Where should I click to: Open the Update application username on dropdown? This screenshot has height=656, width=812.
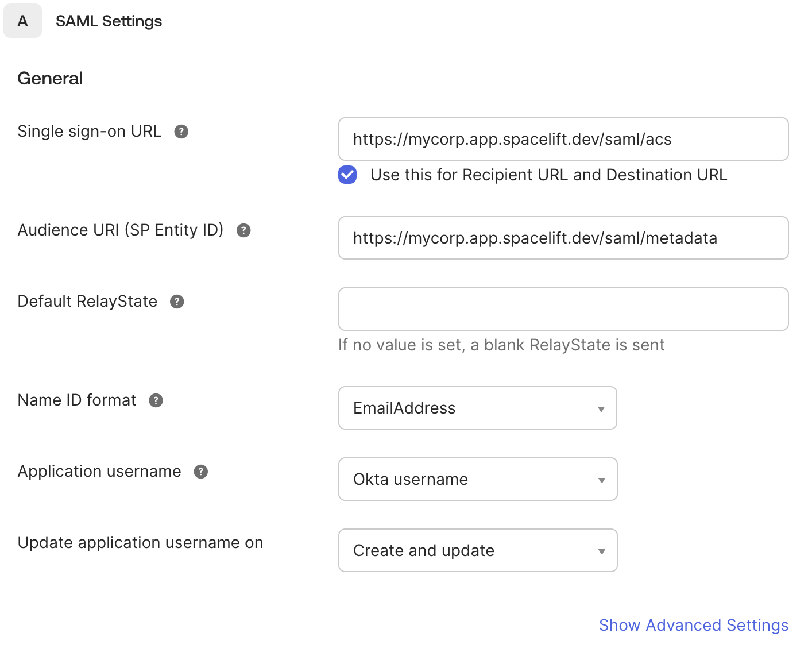click(x=477, y=550)
